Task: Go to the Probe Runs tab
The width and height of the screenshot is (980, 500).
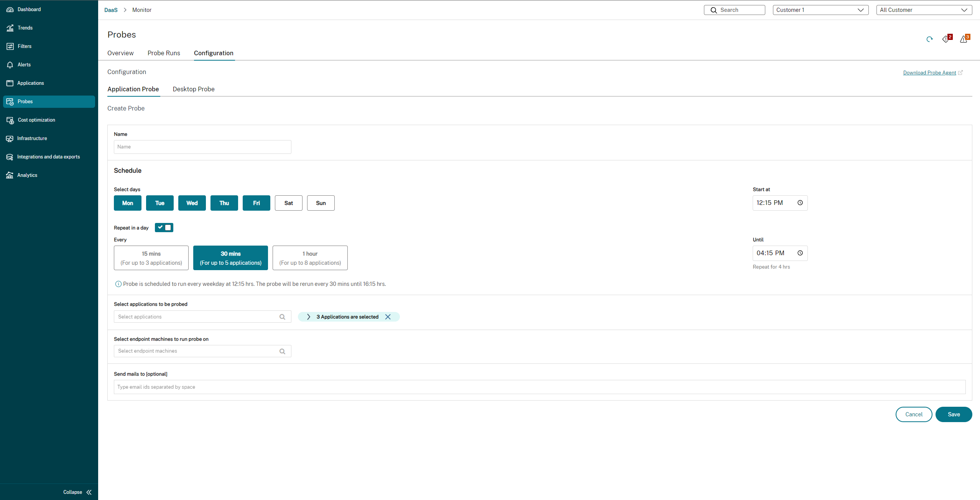Action: [164, 53]
